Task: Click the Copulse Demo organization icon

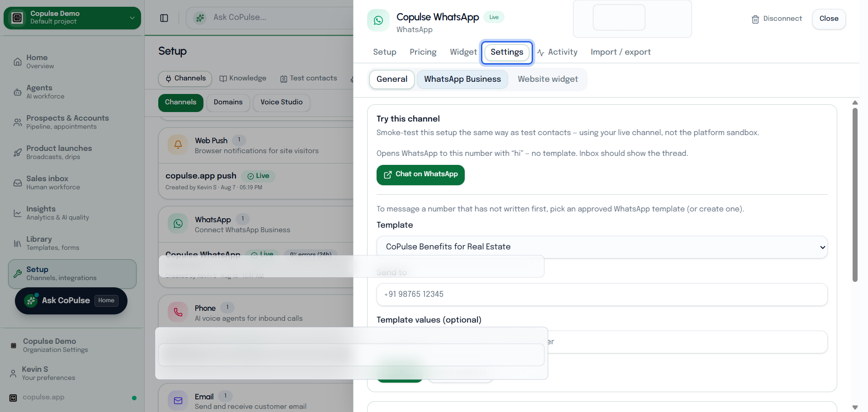Action: click(14, 346)
